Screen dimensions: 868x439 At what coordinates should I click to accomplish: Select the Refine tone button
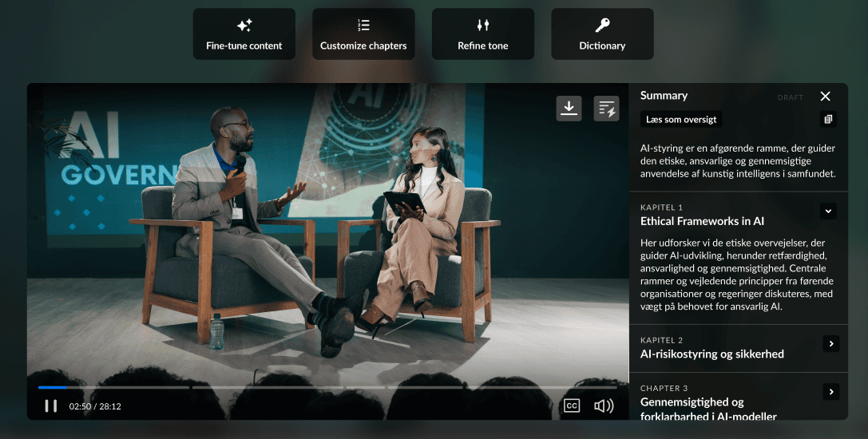(483, 34)
